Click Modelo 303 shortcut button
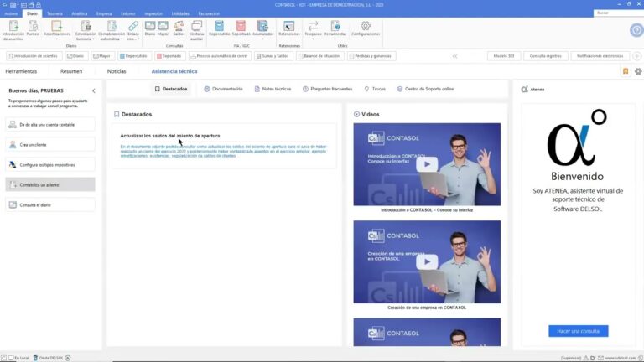Image resolution: width=644 pixels, height=362 pixels. (x=504, y=56)
